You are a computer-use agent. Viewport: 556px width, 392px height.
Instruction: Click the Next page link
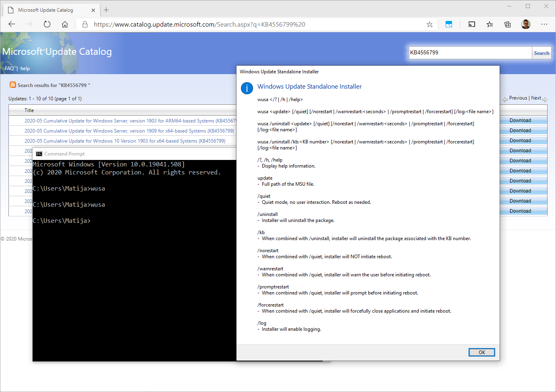pos(536,98)
